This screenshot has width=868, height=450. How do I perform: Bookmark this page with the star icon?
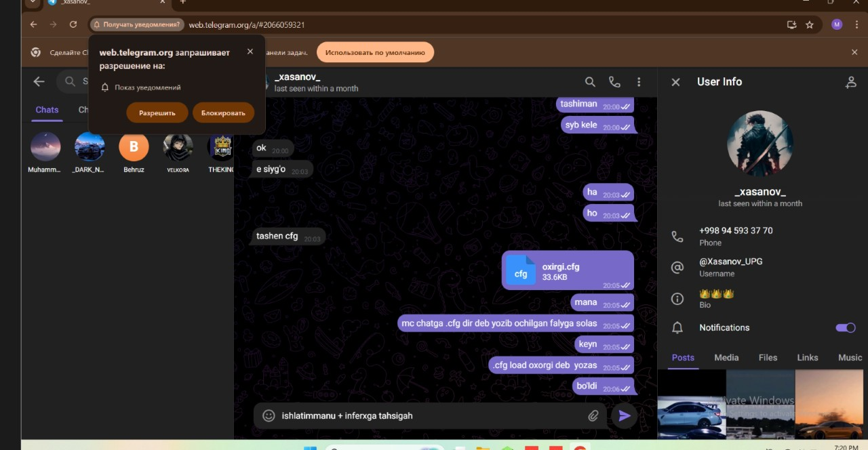[x=810, y=24]
